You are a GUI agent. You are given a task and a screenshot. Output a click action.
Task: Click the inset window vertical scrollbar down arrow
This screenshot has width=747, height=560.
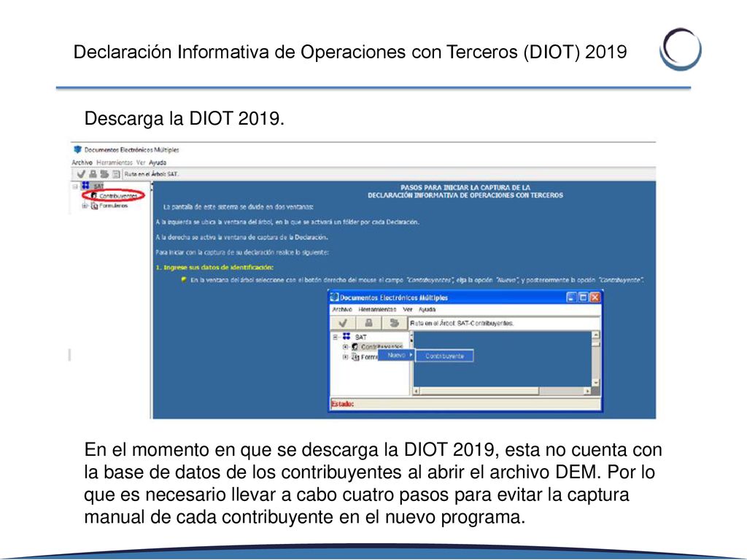595,383
